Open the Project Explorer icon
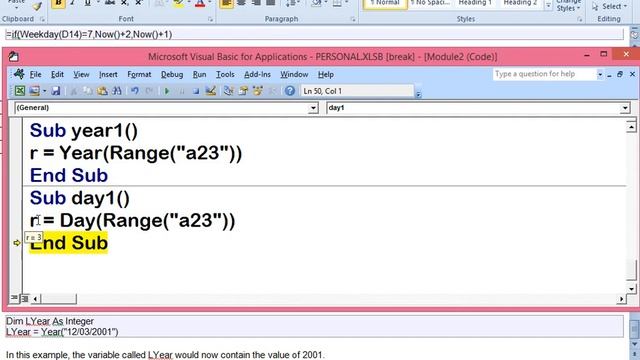 (x=229, y=91)
